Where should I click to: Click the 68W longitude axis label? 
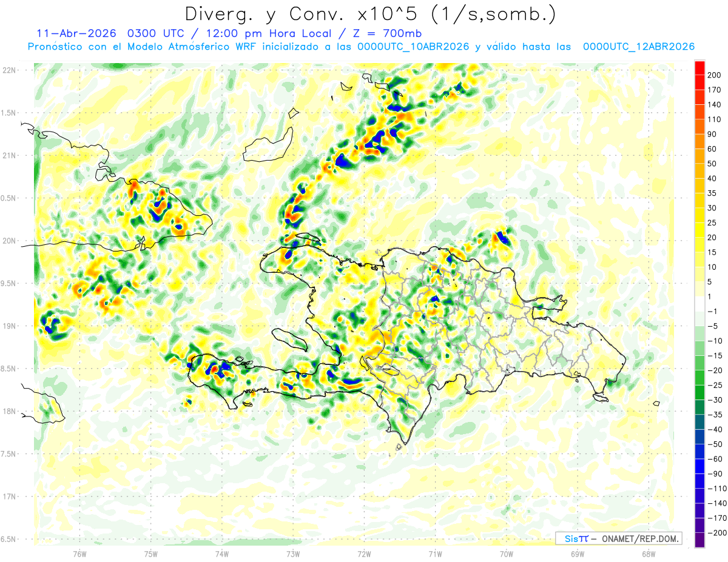click(649, 554)
